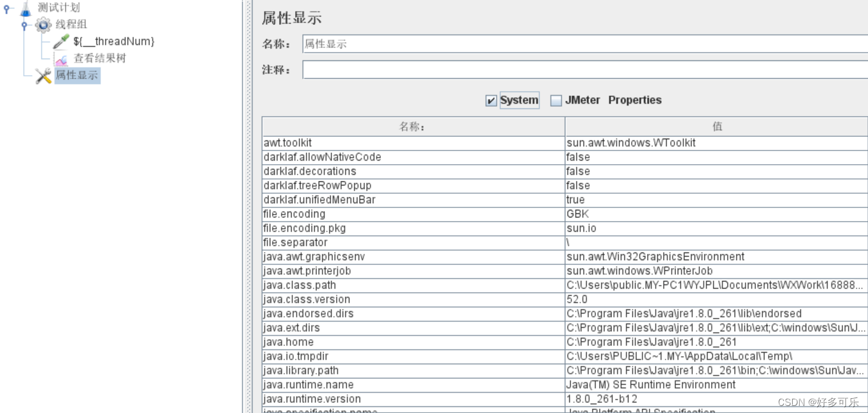
Task: Select the java.io.tmpdir property
Action: 413,356
